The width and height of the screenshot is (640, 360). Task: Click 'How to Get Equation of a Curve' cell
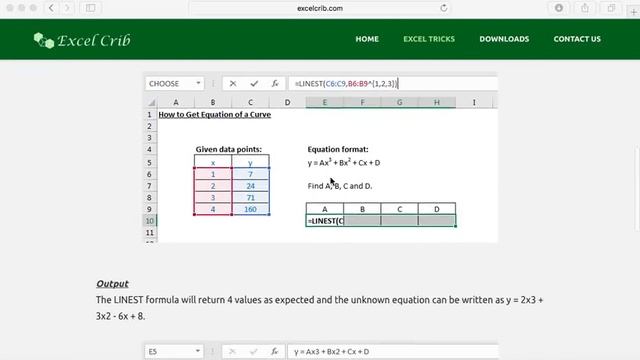coord(215,115)
